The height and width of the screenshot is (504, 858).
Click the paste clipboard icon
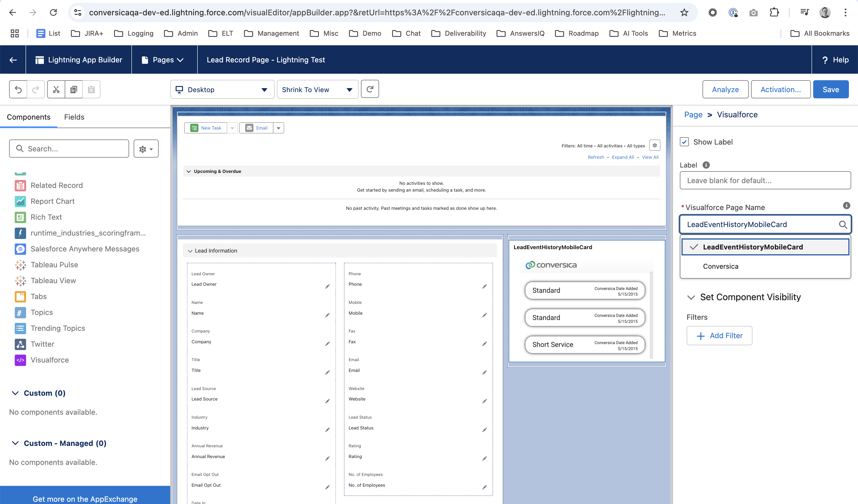click(x=91, y=90)
